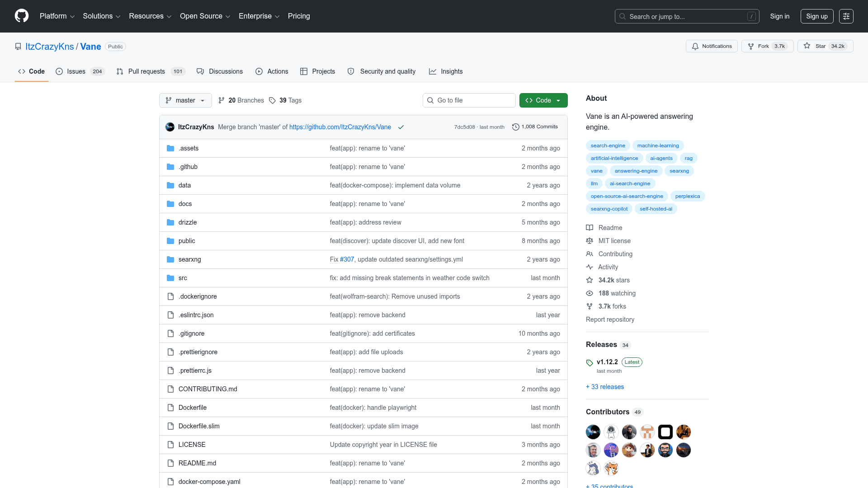Click the v1.12.2 release tag icon
The image size is (868, 488).
tap(590, 362)
